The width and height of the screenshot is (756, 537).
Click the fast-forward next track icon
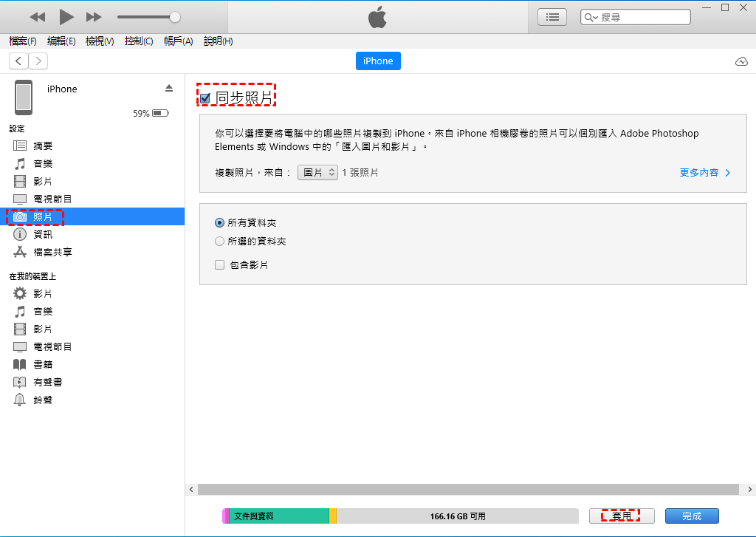tap(94, 16)
